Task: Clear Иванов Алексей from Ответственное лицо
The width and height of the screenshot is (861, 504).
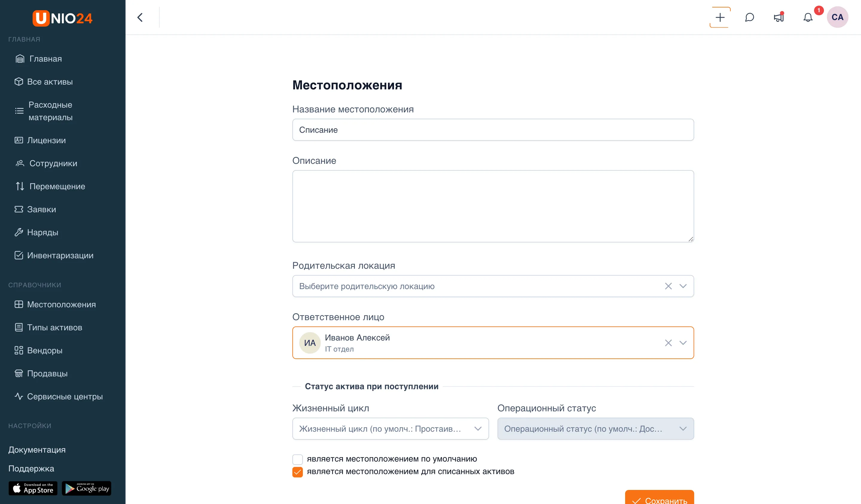Action: [668, 343]
